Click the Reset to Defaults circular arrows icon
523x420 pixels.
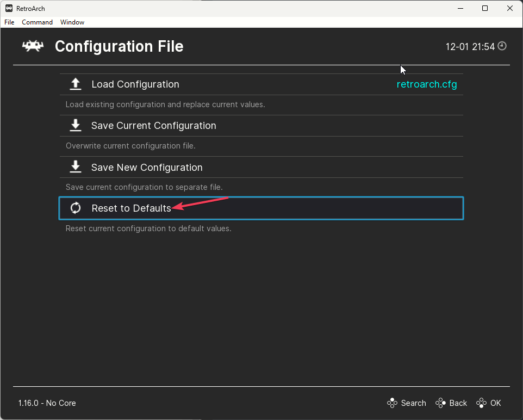tap(76, 208)
